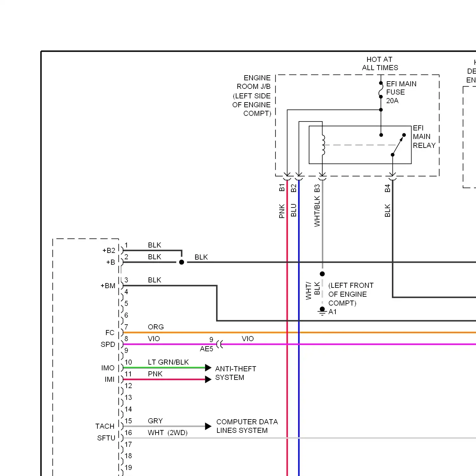Click the vertical PNK wire color label
Screen dimensions: 476x476
282,211
